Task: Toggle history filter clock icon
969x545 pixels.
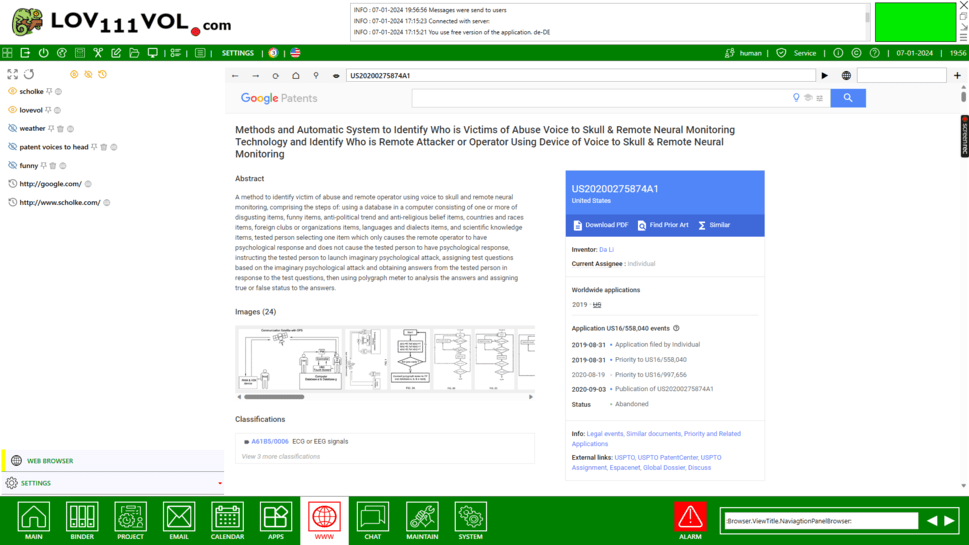Action: coord(103,74)
